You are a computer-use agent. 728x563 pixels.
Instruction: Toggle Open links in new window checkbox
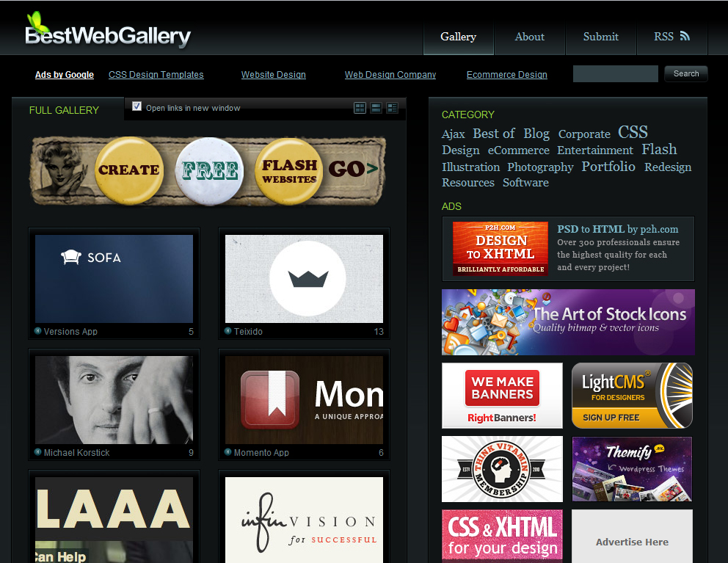click(x=137, y=106)
